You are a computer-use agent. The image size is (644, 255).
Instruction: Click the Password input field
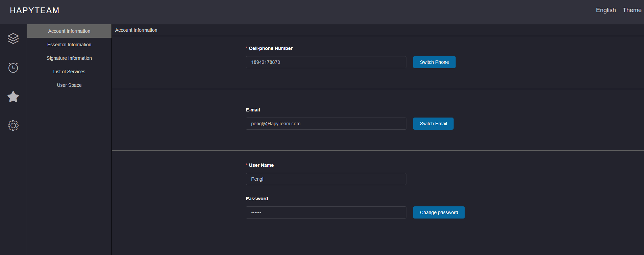coord(326,212)
